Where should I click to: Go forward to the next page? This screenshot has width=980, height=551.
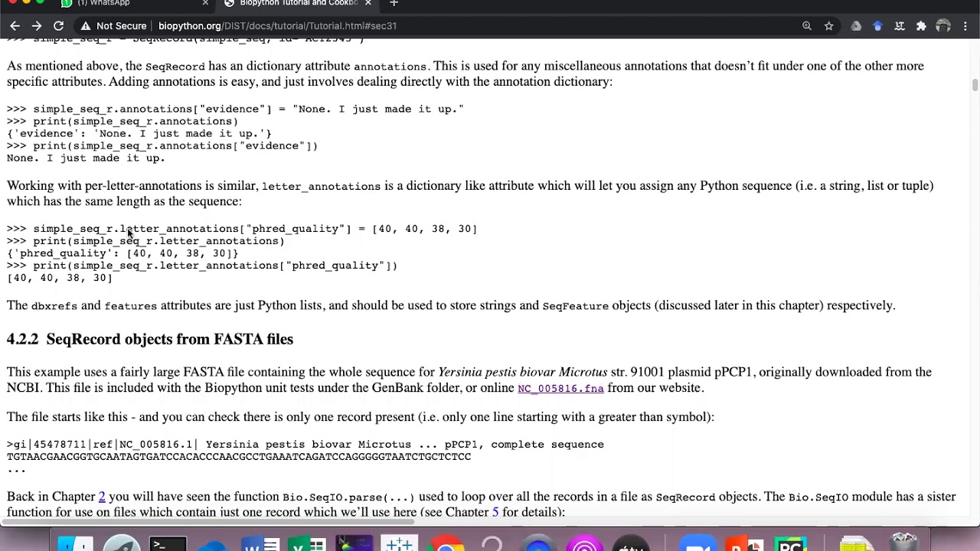click(x=36, y=26)
